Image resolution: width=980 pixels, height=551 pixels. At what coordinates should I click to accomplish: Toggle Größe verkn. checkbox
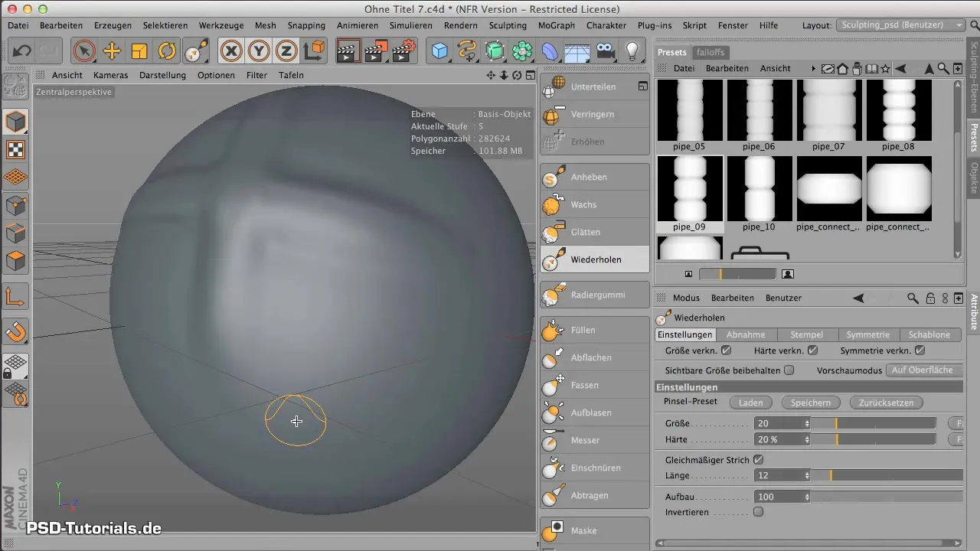pos(727,350)
